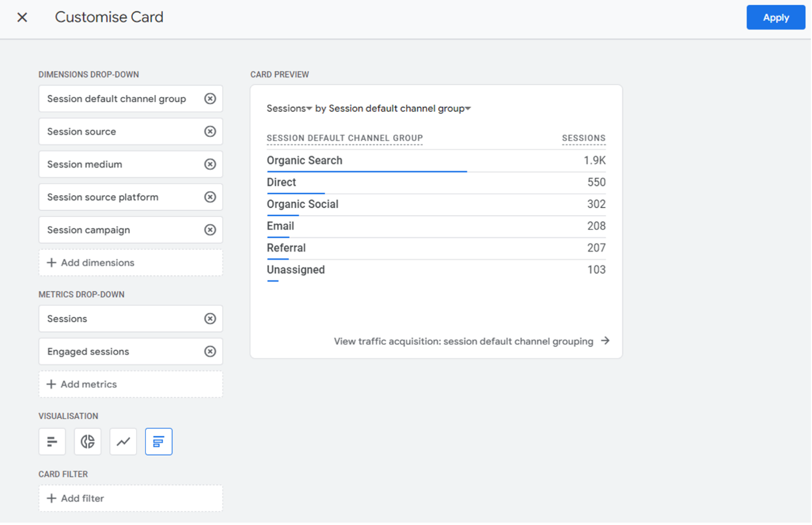Click the 302 sessions value

pyautogui.click(x=596, y=204)
